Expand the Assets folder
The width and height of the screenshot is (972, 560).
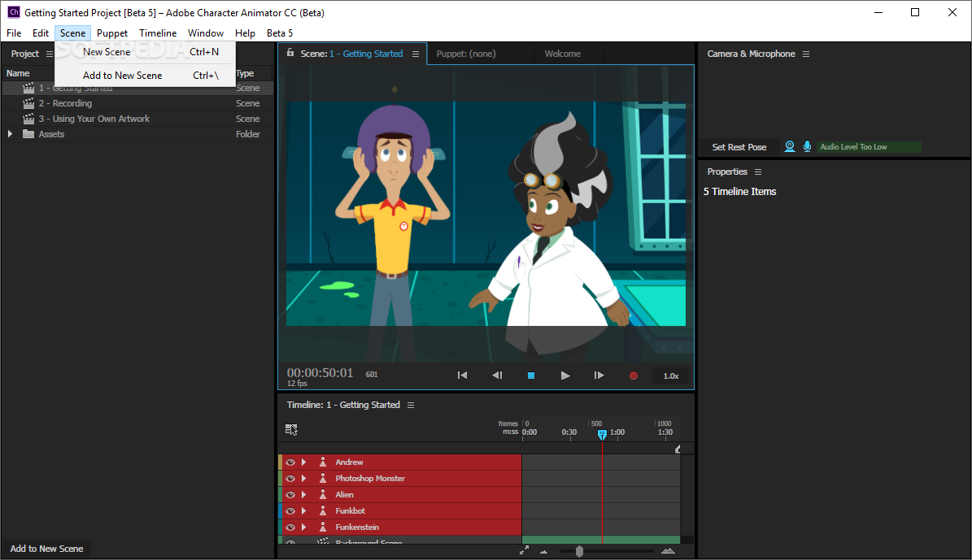(11, 134)
